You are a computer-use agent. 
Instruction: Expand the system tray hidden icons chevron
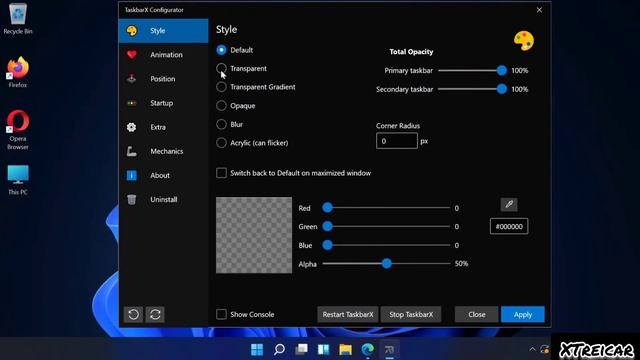(x=532, y=349)
